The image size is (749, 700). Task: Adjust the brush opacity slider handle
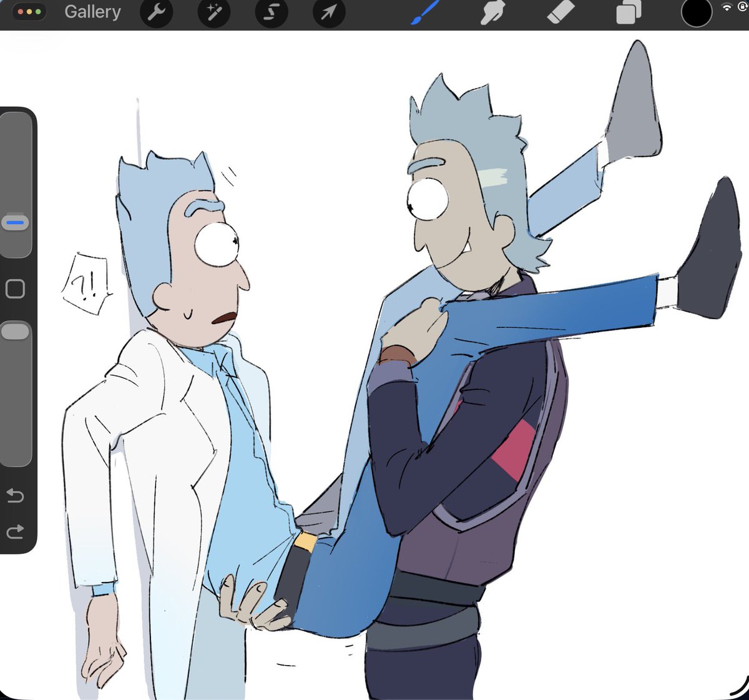point(16,331)
